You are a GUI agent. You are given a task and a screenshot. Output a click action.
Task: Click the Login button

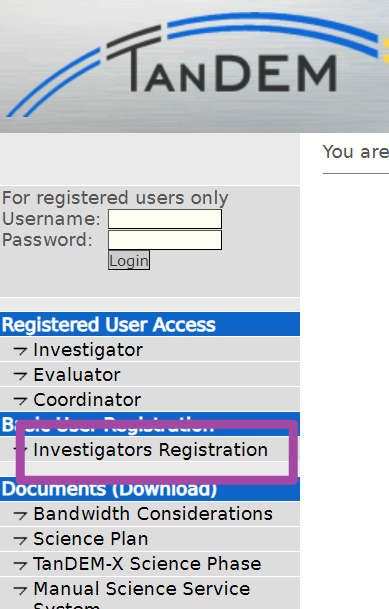129,260
